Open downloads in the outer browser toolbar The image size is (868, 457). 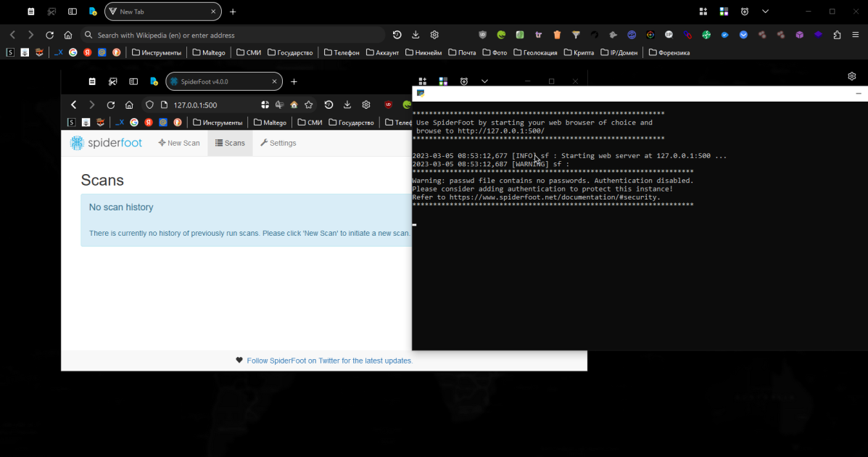pyautogui.click(x=416, y=35)
